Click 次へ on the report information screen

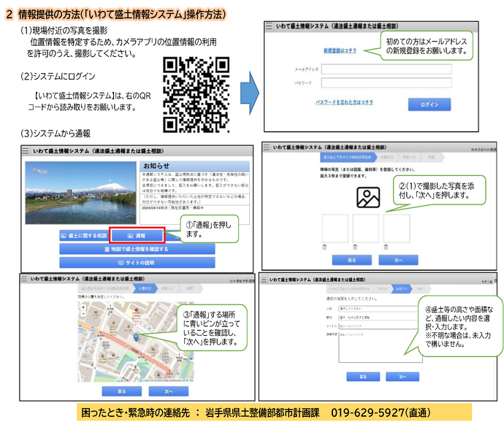coord(402,376)
